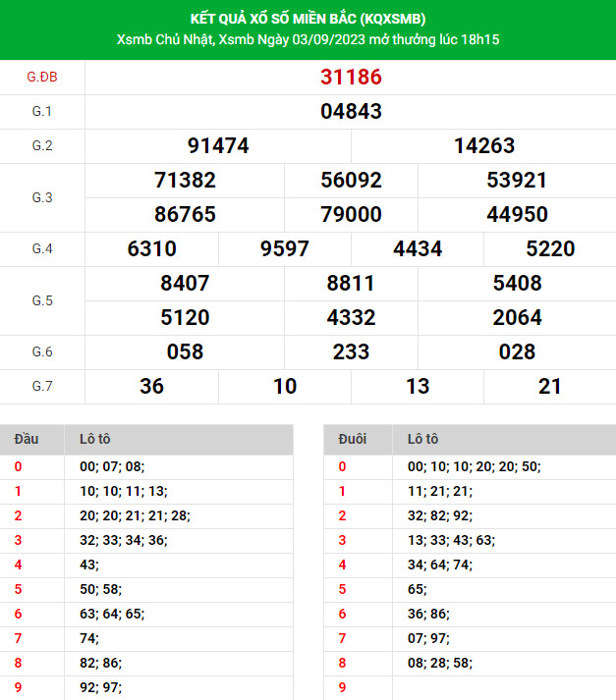The height and width of the screenshot is (700, 616).
Task: Click the Đuôi column header
Action: [x=352, y=439]
